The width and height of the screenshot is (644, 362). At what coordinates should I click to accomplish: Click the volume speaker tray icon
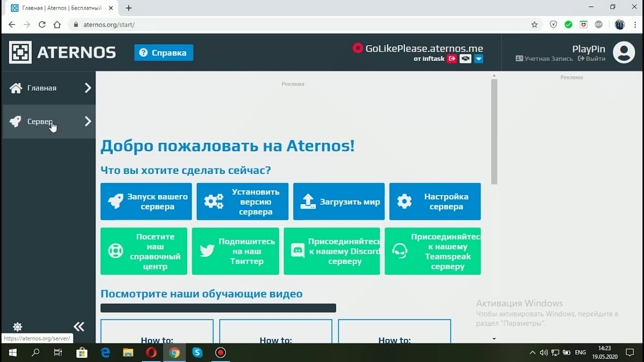[544, 352]
